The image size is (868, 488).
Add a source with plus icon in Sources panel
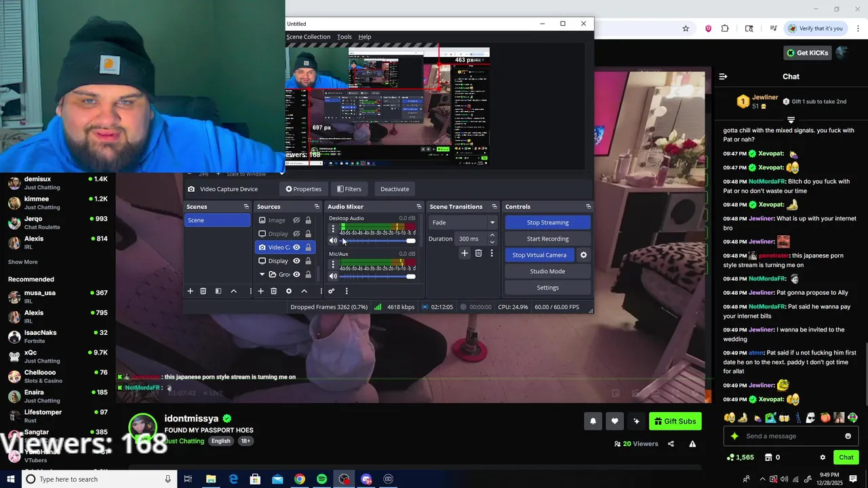260,291
